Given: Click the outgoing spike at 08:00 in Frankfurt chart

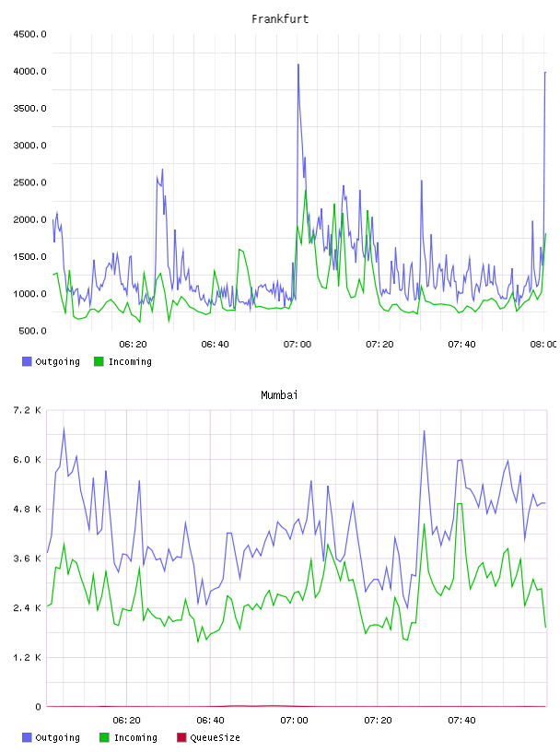Looking at the screenshot, I should pyautogui.click(x=545, y=73).
